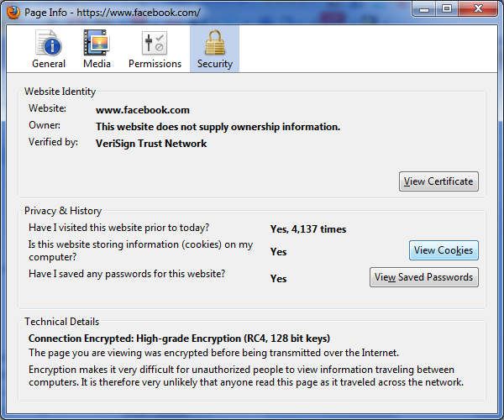Open the Permissions tab icon
Screen dimensions: 504x420
155,43
